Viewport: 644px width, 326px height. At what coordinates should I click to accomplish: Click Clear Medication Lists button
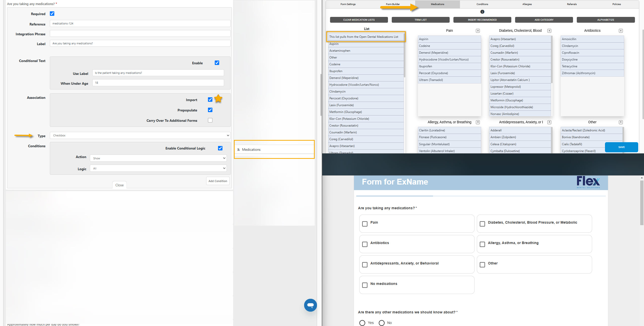[359, 20]
